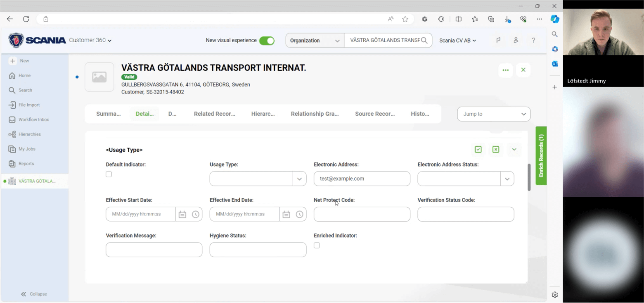This screenshot has height=303, width=644.
Task: Open the help question mark icon
Action: (x=533, y=40)
